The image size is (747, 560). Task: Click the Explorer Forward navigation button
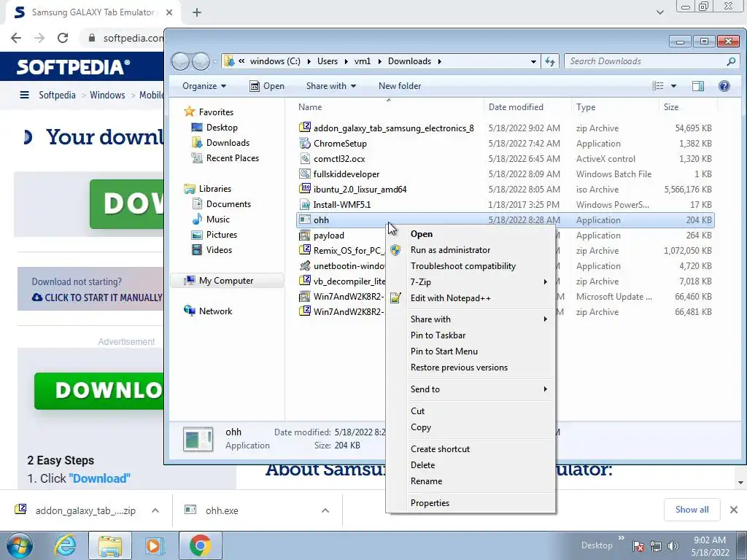tap(201, 61)
